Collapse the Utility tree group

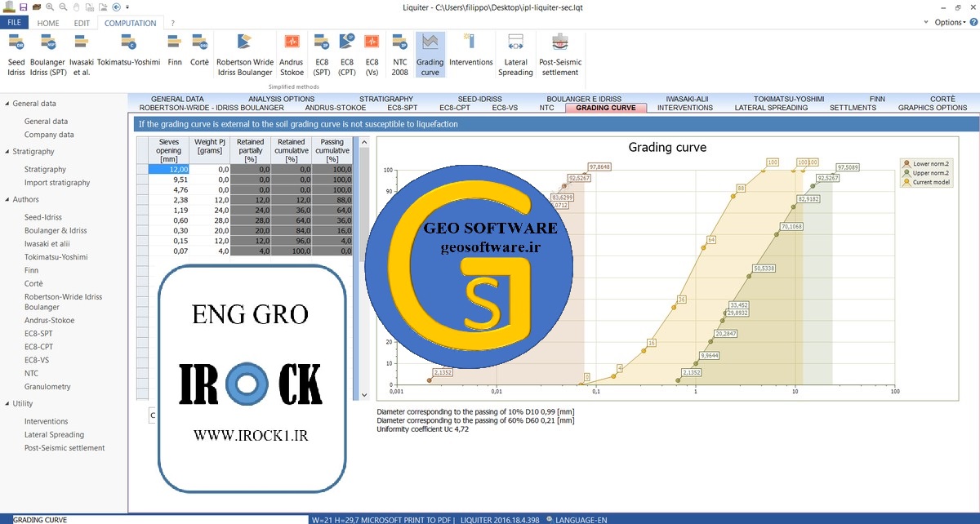(7, 403)
